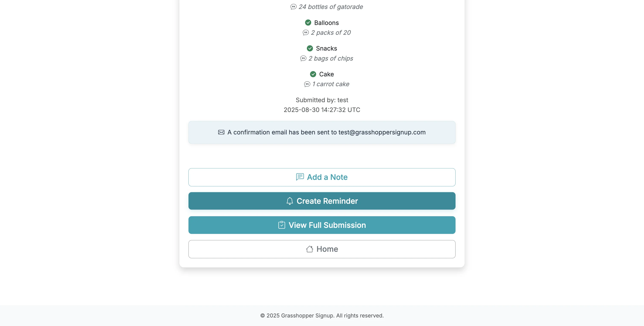Click the envelope icon in the confirmation email banner
Image resolution: width=644 pixels, height=326 pixels.
(x=221, y=132)
